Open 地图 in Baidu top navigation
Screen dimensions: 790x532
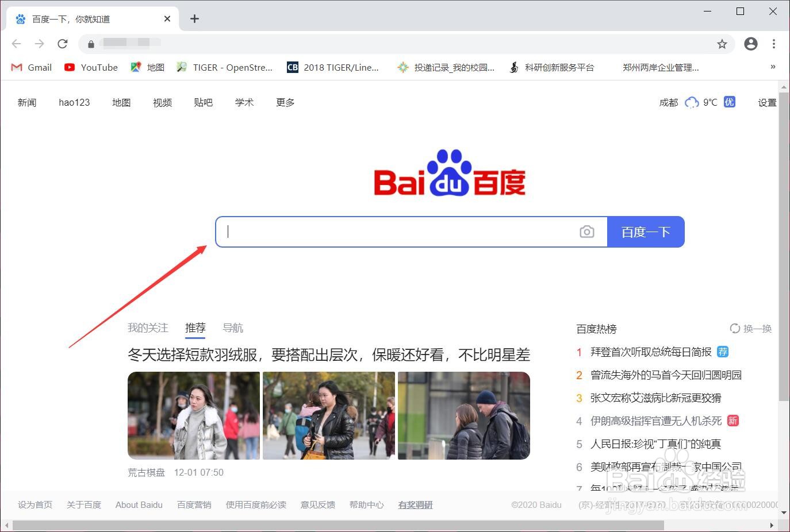(x=121, y=102)
